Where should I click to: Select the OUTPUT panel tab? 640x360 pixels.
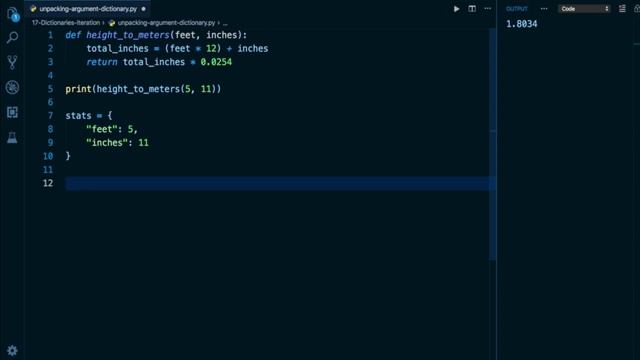tap(517, 9)
